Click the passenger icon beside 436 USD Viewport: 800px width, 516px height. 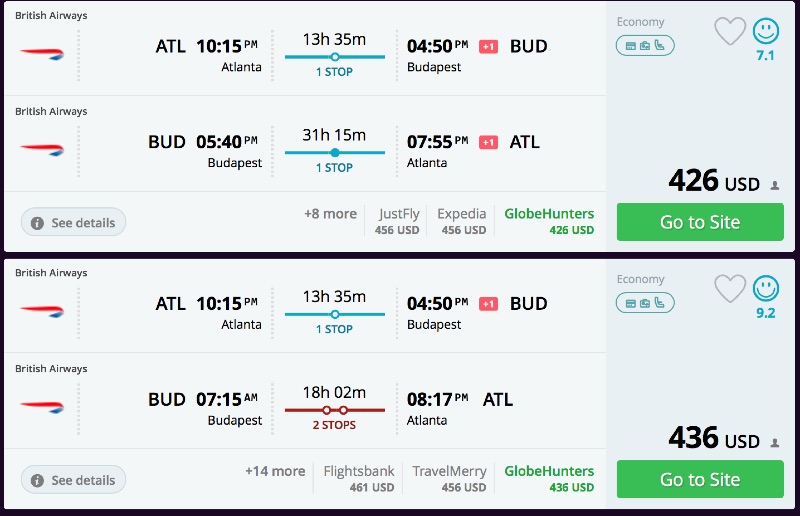point(775,442)
